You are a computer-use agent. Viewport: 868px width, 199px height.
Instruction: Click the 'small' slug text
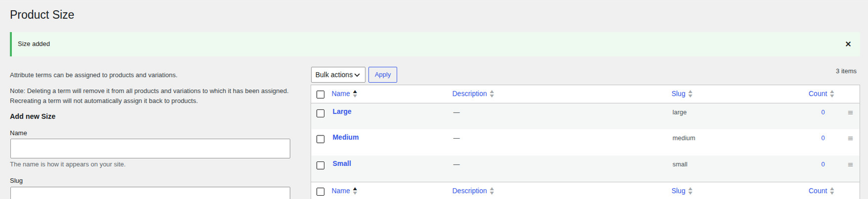pyautogui.click(x=680, y=164)
